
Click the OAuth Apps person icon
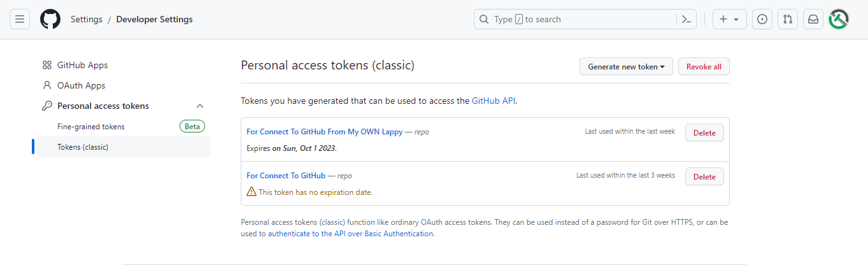point(46,85)
